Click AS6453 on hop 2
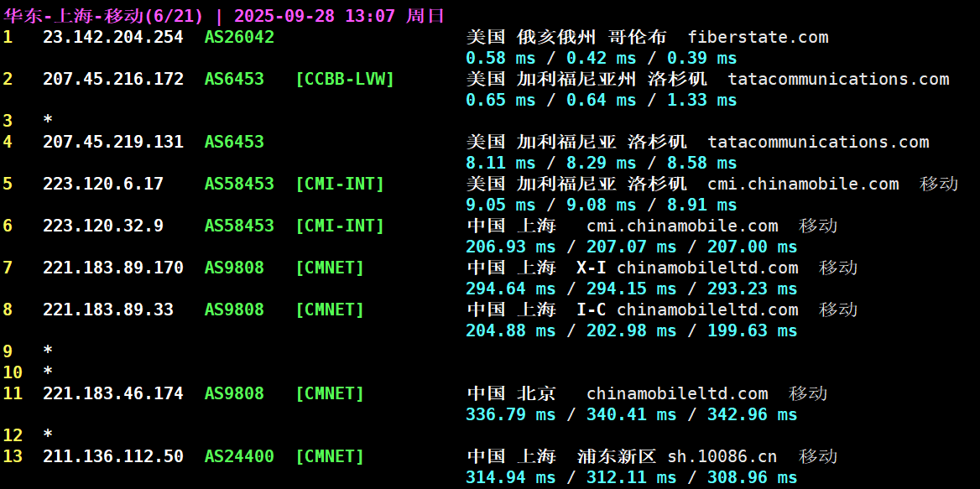The height and width of the screenshot is (489, 980). (x=234, y=80)
